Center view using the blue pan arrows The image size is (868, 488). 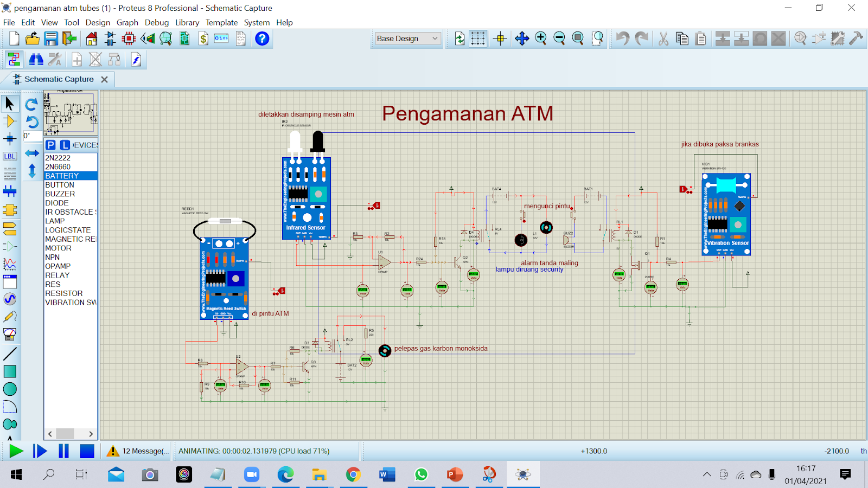tap(522, 38)
